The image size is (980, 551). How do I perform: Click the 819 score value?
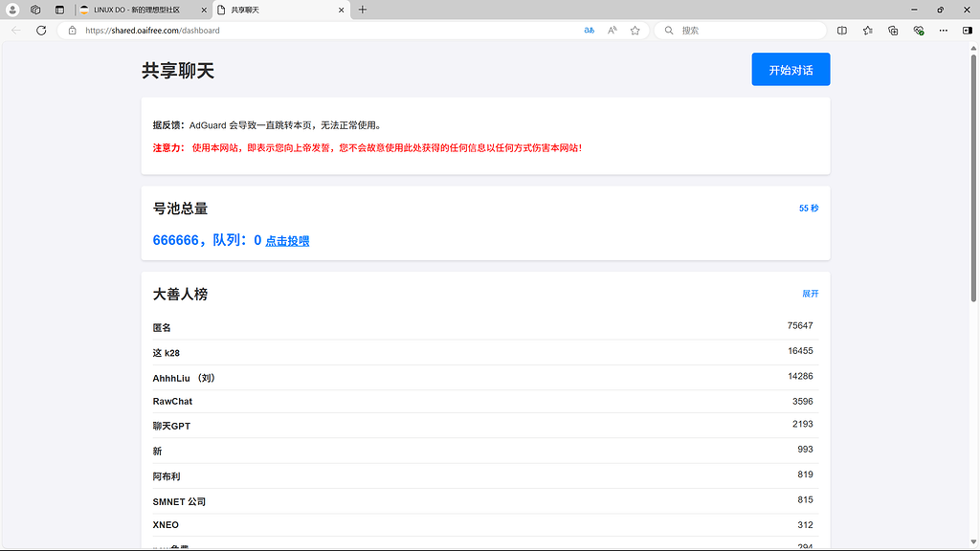click(805, 474)
